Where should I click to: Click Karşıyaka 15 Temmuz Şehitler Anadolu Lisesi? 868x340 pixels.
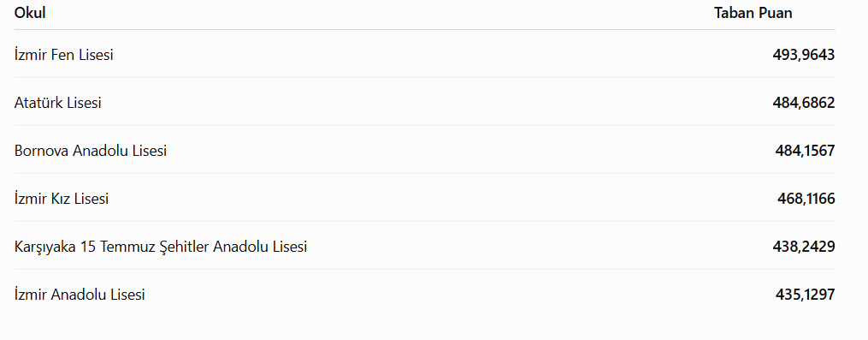click(161, 247)
